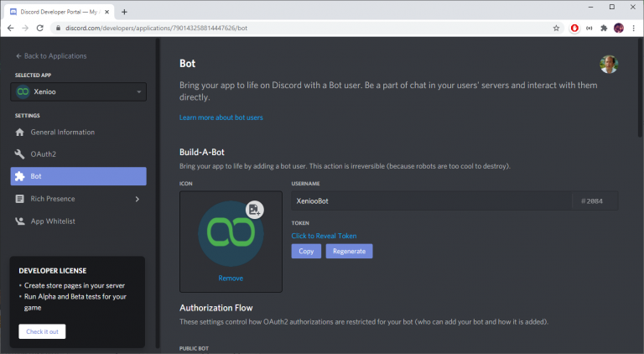The width and height of the screenshot is (644, 354).
Task: Click the broadcast extension icon in toolbar
Action: click(589, 28)
